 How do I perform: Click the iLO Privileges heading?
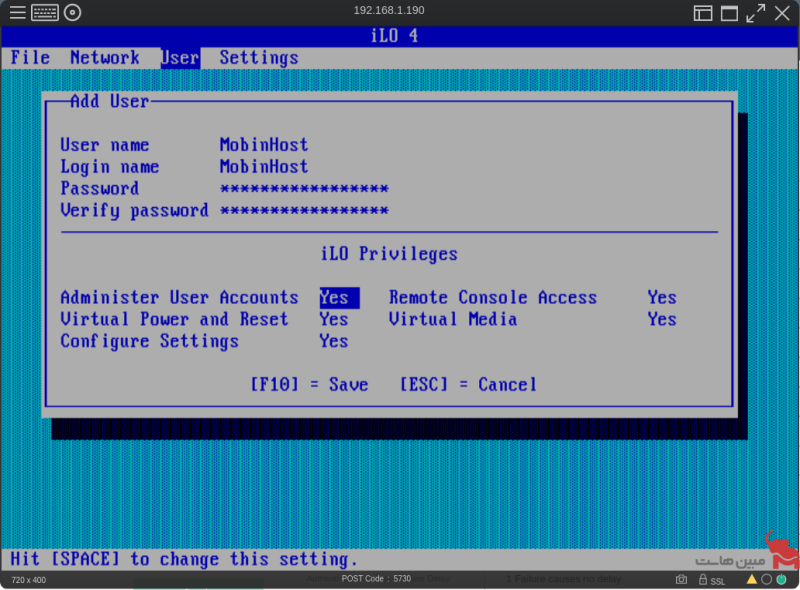[x=389, y=254]
